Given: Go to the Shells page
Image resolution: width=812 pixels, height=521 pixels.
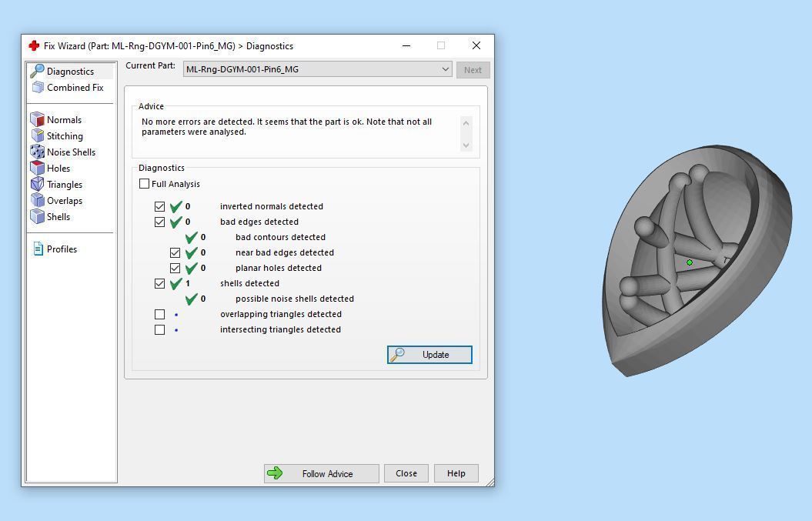Looking at the screenshot, I should point(58,216).
